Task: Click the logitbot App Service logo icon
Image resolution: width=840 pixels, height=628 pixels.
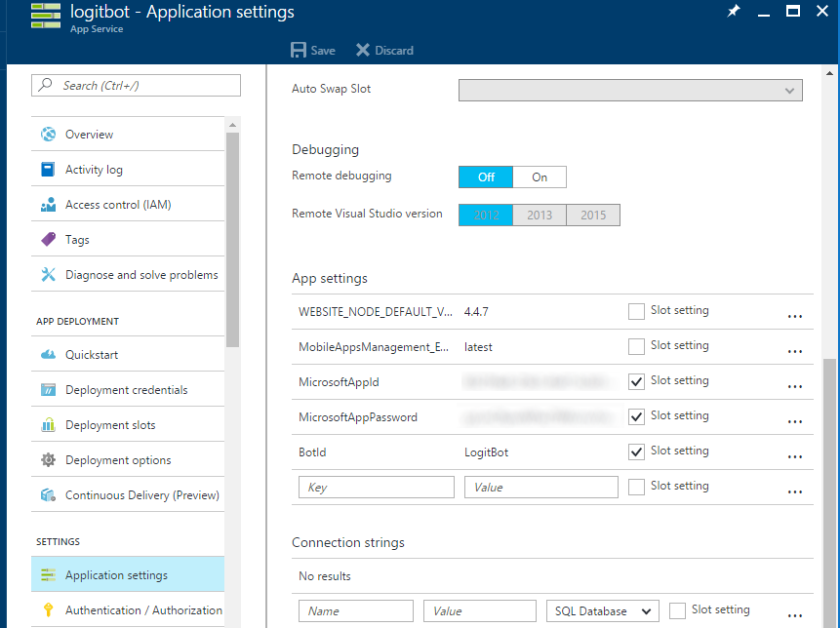Action: (46, 16)
